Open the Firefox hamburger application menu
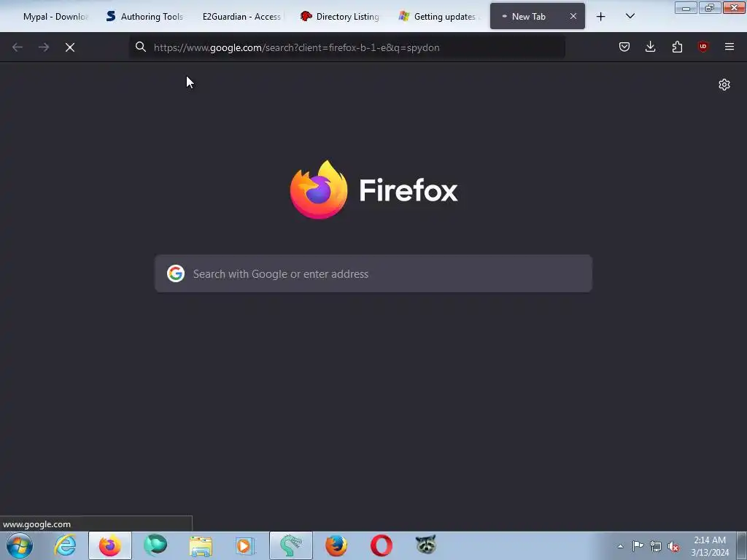Image resolution: width=747 pixels, height=560 pixels. click(729, 47)
